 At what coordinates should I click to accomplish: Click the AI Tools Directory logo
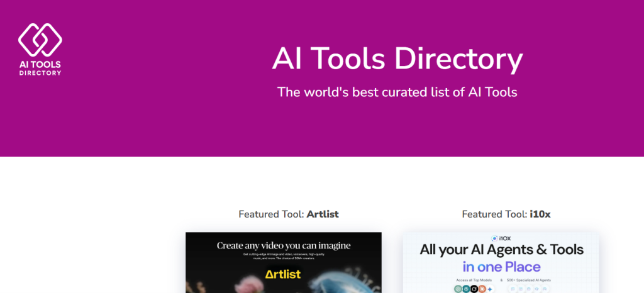[x=40, y=49]
